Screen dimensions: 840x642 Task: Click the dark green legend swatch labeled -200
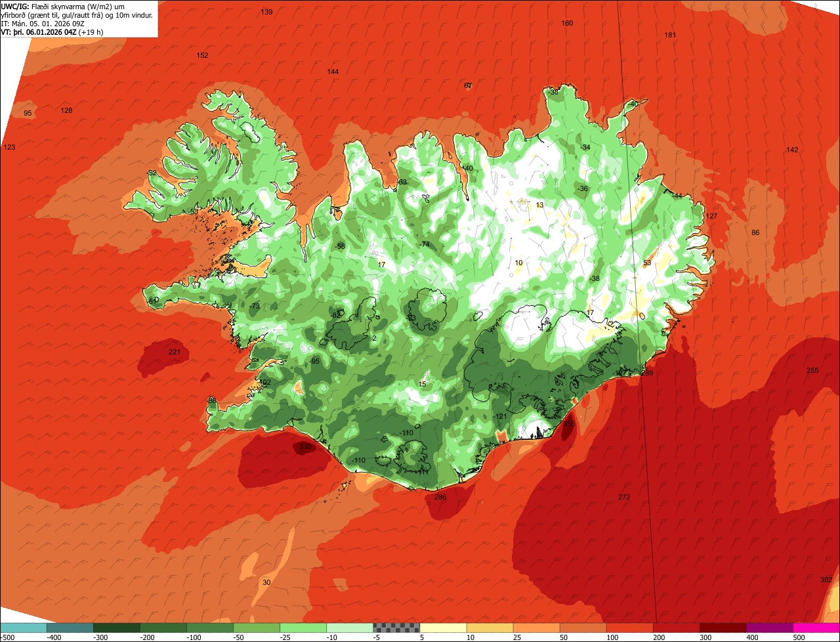click(x=163, y=628)
